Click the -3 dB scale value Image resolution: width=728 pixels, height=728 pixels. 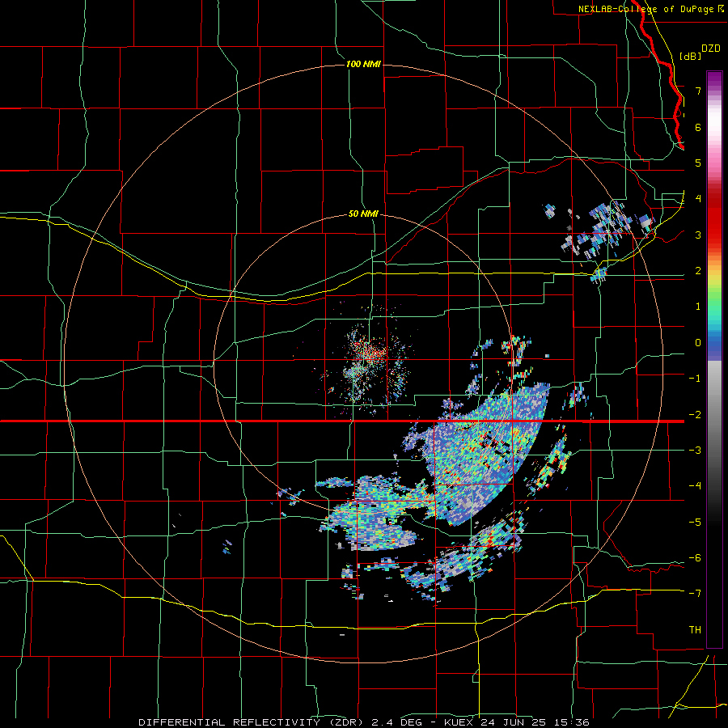point(695,450)
